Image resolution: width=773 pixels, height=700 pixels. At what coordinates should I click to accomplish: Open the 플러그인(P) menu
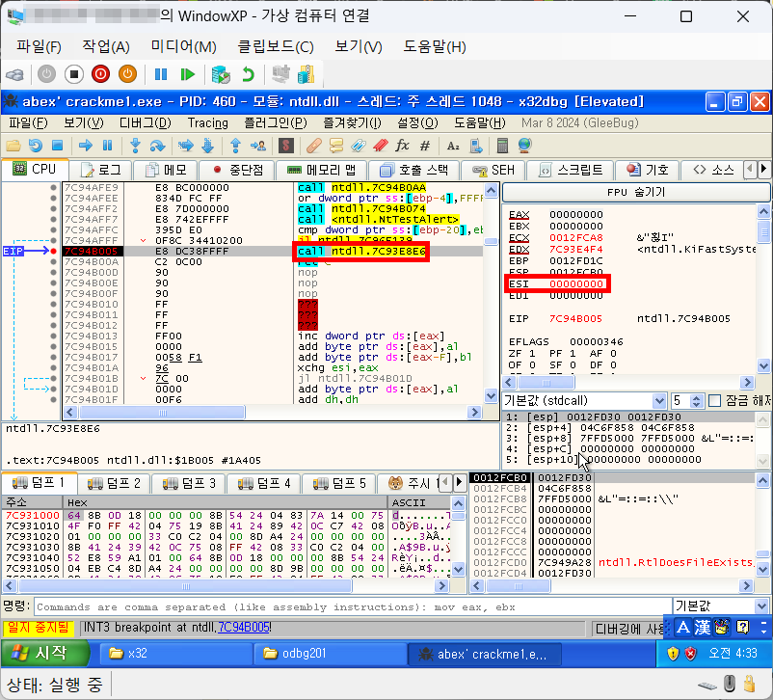tap(276, 122)
